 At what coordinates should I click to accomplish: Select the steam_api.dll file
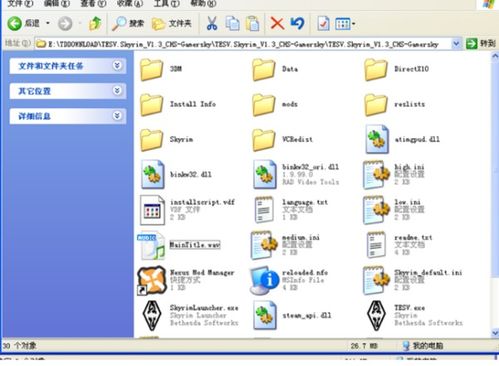tap(292, 315)
